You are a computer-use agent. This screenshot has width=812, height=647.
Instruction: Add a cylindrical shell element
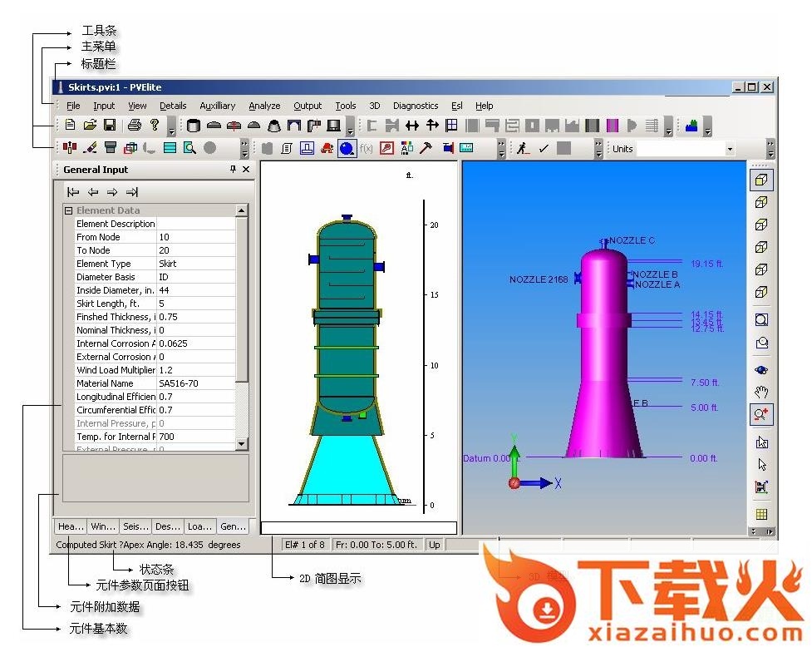click(x=194, y=126)
